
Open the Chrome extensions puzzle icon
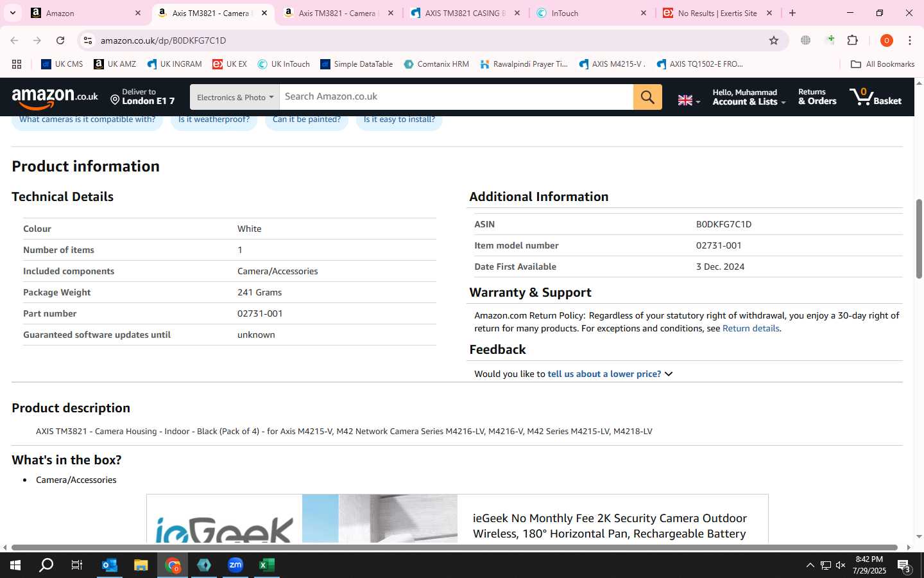[x=853, y=40]
